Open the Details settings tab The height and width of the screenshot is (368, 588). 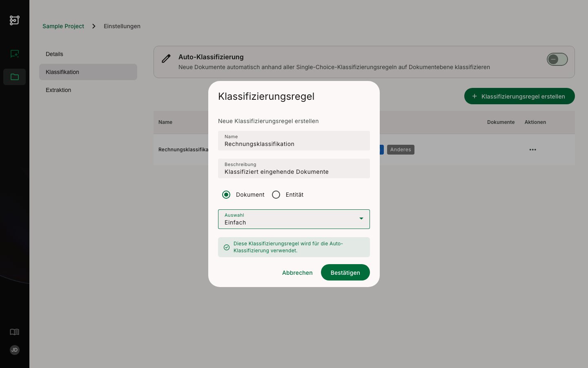click(88, 54)
